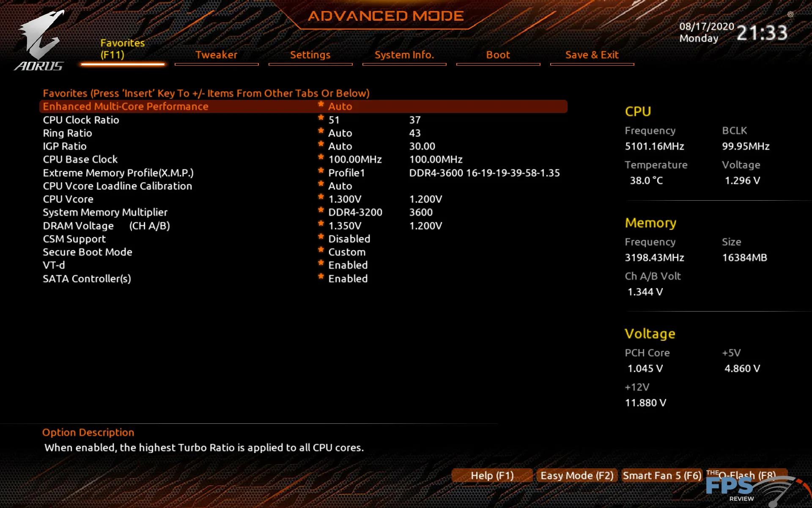Select System Memory Multiplier label

[x=105, y=213]
